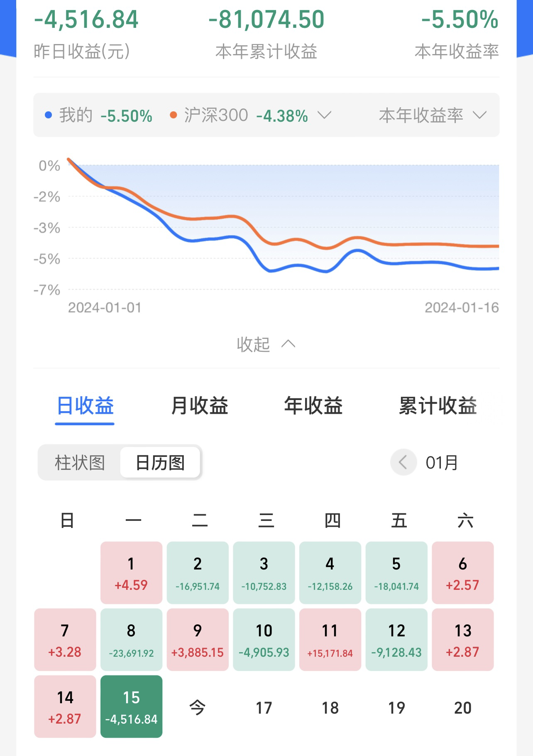
Task: Switch to 年收益 tab
Action: pos(313,406)
